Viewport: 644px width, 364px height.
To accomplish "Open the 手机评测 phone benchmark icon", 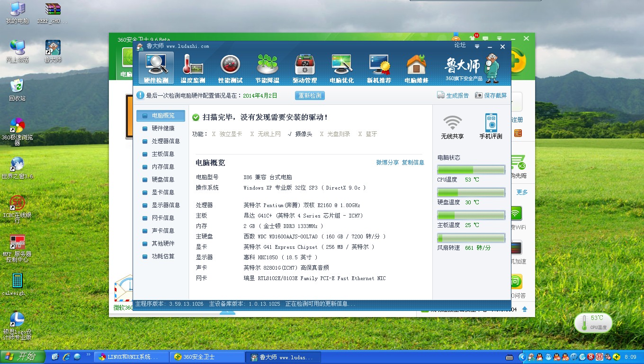I will click(x=491, y=127).
